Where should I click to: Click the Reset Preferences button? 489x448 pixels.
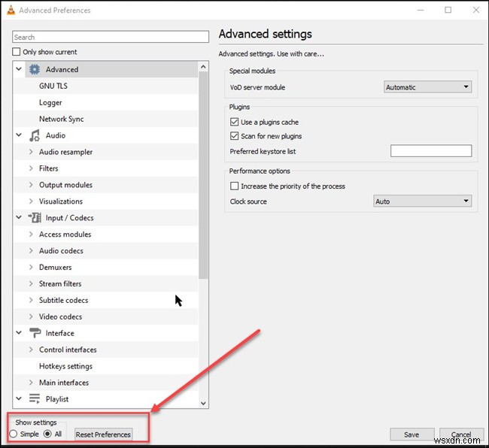tap(103, 434)
